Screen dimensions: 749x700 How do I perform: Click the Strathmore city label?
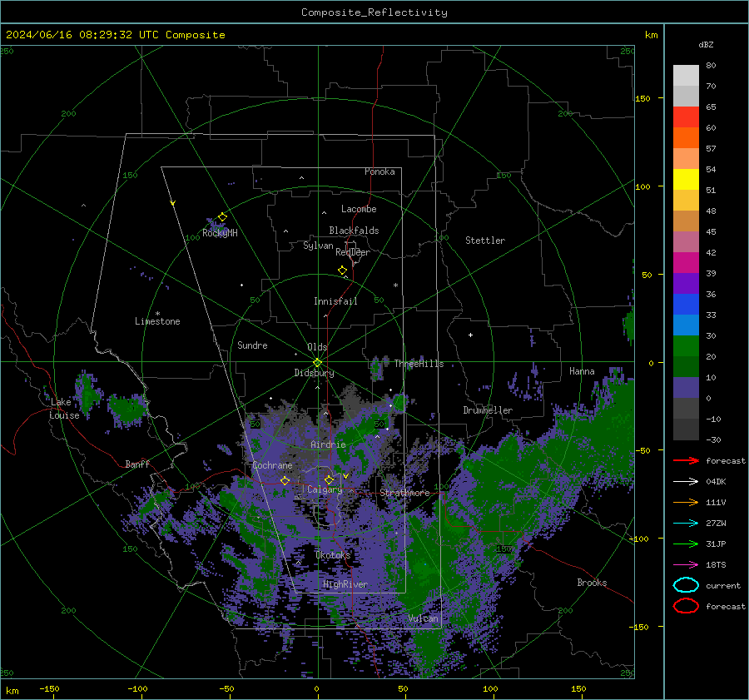click(404, 493)
